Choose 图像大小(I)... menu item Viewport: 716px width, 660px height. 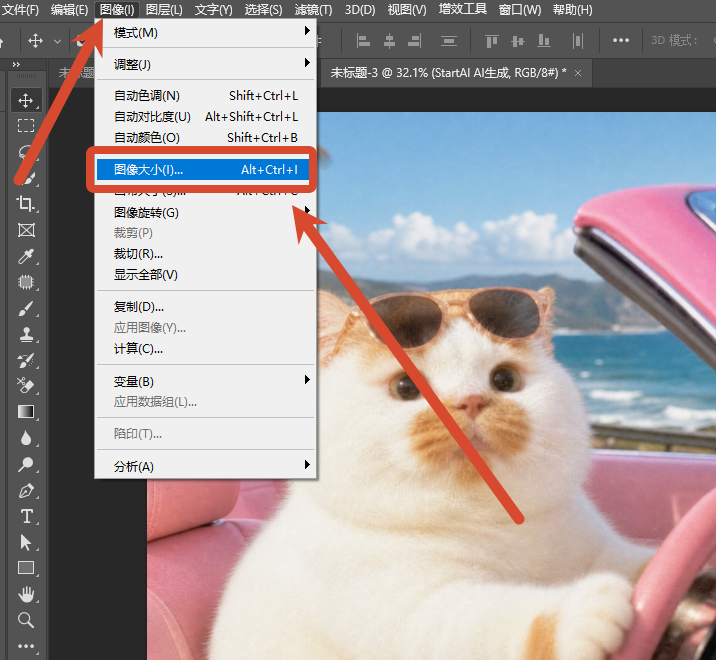203,170
